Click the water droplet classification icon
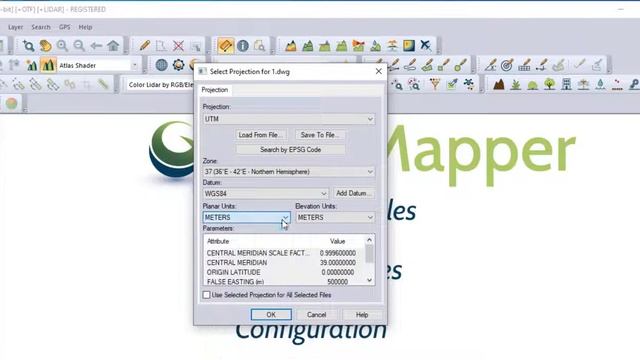Screen dimensions: 640x360 [600, 84]
